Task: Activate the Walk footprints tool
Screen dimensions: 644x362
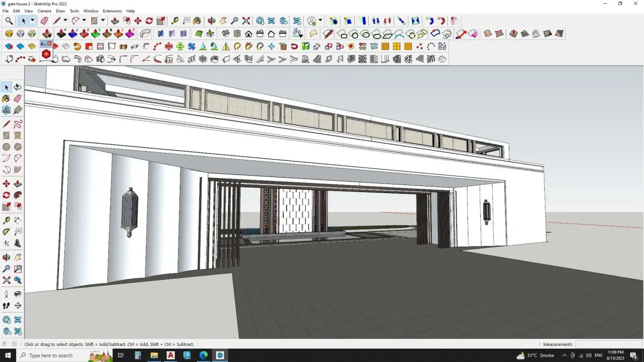Action: pos(6,306)
